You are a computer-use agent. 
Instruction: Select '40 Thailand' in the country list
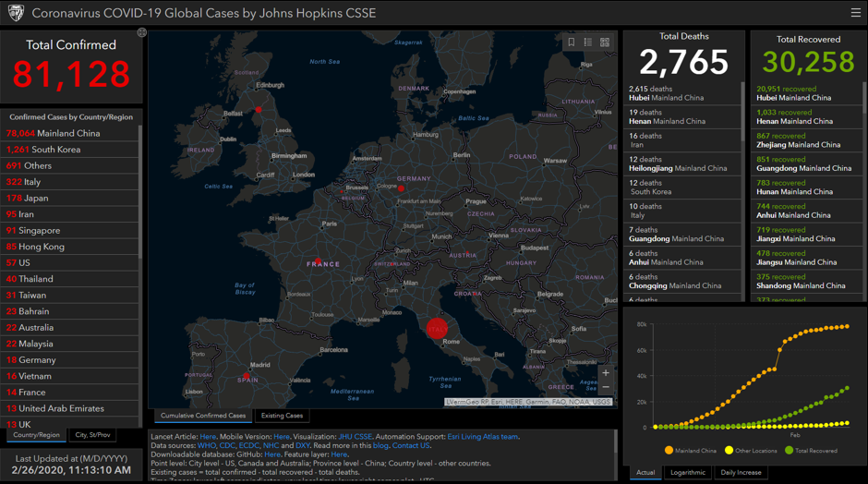(x=69, y=279)
